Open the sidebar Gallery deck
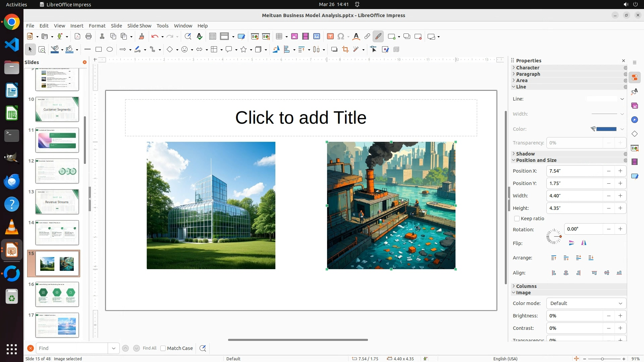 point(634,106)
